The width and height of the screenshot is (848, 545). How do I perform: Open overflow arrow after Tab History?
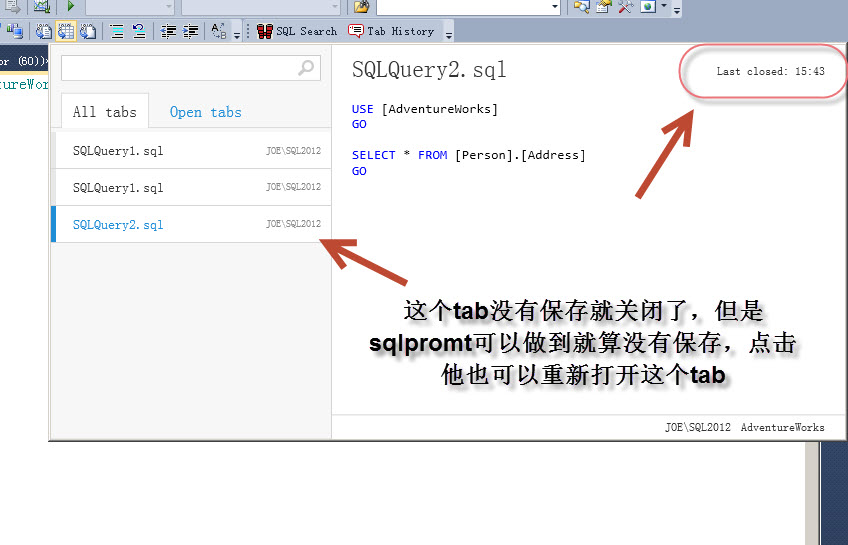[x=448, y=35]
